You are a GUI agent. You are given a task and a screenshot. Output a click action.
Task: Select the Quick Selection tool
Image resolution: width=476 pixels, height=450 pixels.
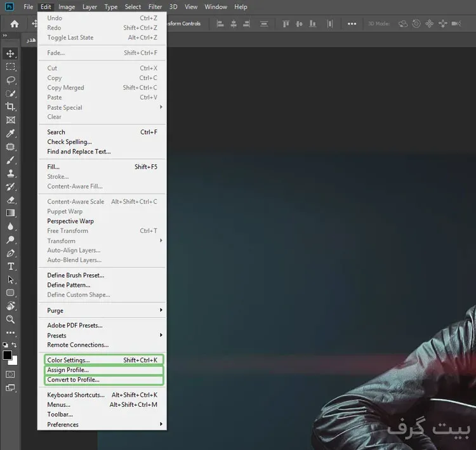coord(10,93)
